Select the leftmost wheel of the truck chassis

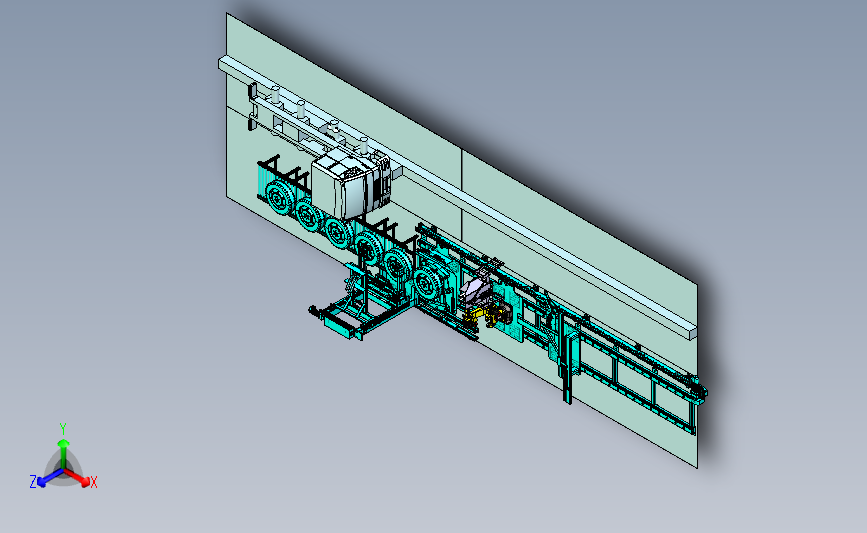[x=278, y=197]
